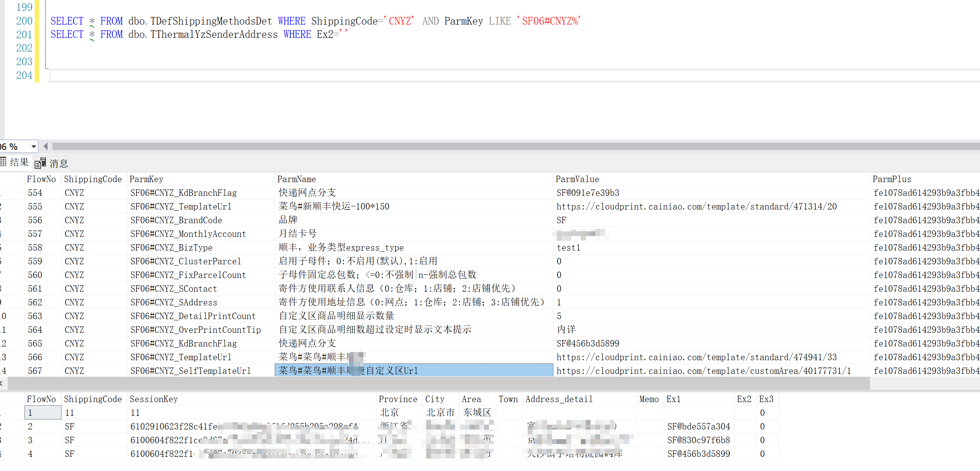
Task: Click editor horizontal scrollbar left arrow
Action: coord(46,146)
